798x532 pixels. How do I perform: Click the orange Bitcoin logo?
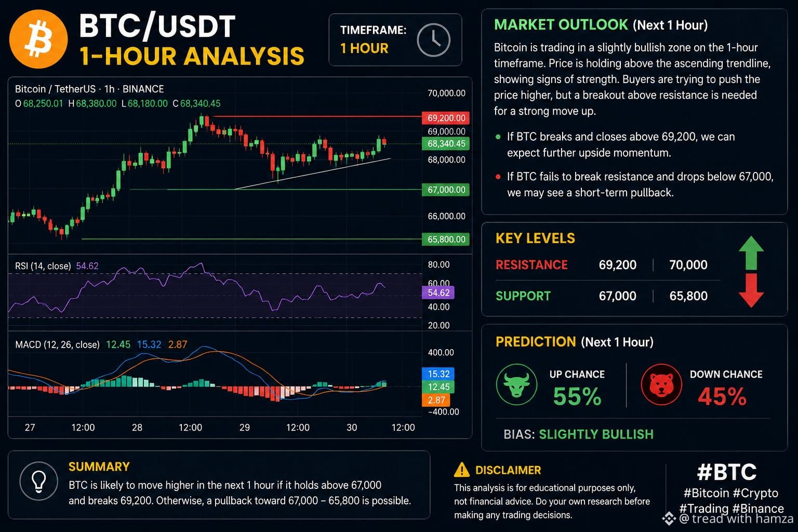tap(38, 39)
